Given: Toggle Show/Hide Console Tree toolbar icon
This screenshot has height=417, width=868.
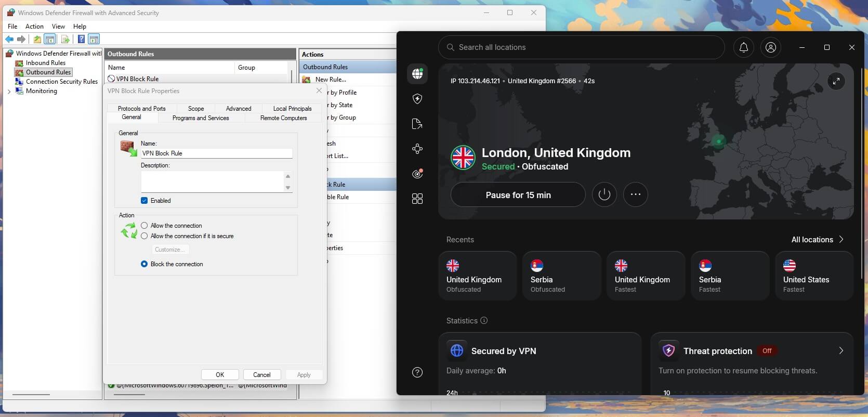Looking at the screenshot, I should click(50, 39).
